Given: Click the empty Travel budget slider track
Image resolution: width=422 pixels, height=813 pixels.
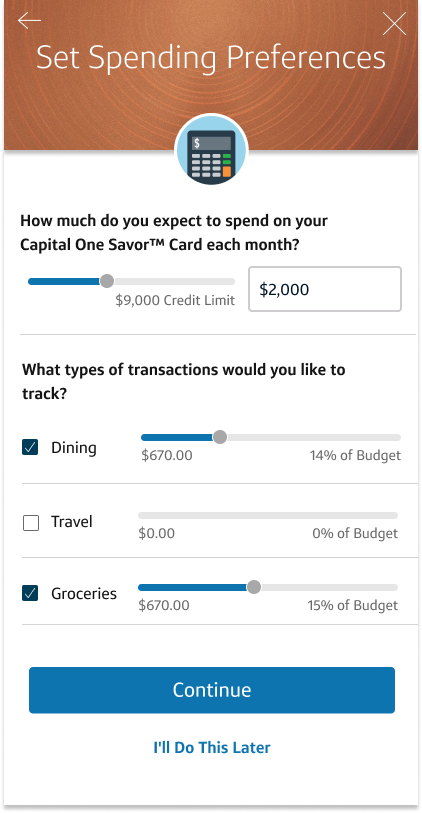Looking at the screenshot, I should [268, 515].
